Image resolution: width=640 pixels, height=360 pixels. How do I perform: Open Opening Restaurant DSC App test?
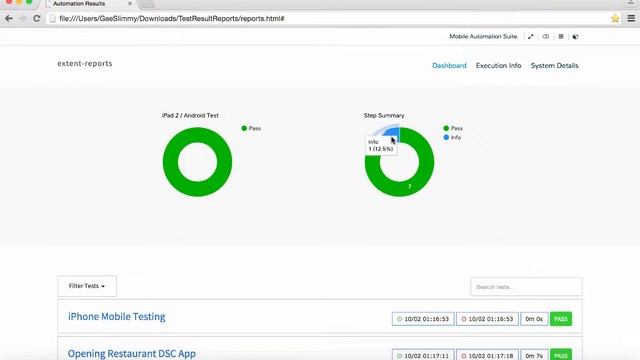(131, 353)
